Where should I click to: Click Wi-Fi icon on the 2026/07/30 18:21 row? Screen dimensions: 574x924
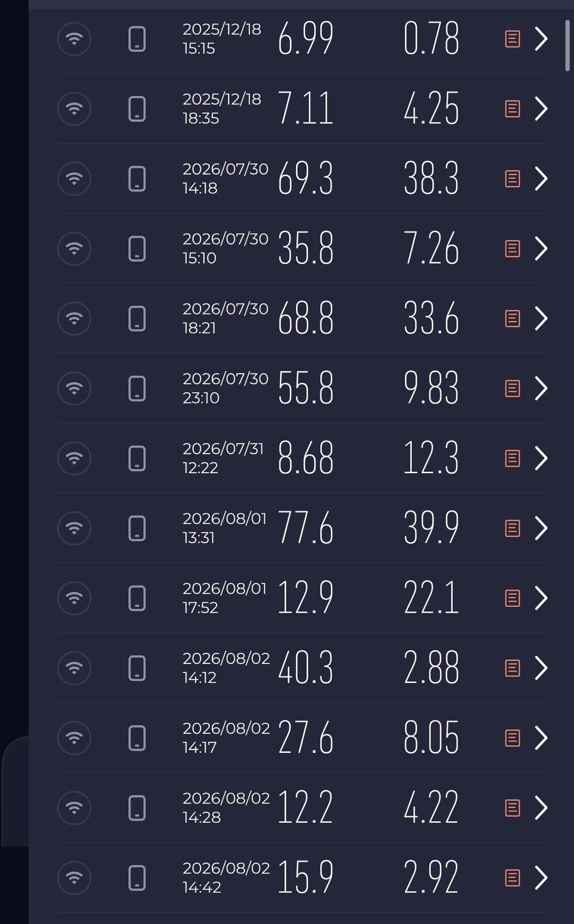(74, 318)
